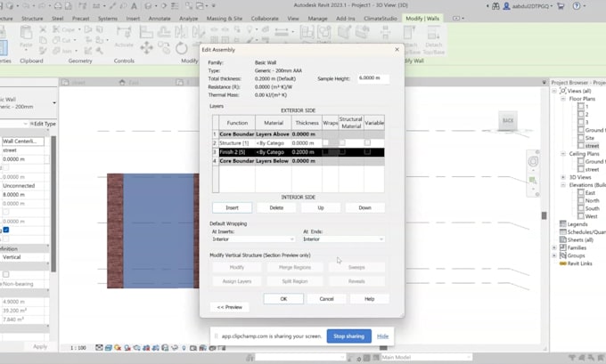Click the Cope geometry tool

click(65, 29)
